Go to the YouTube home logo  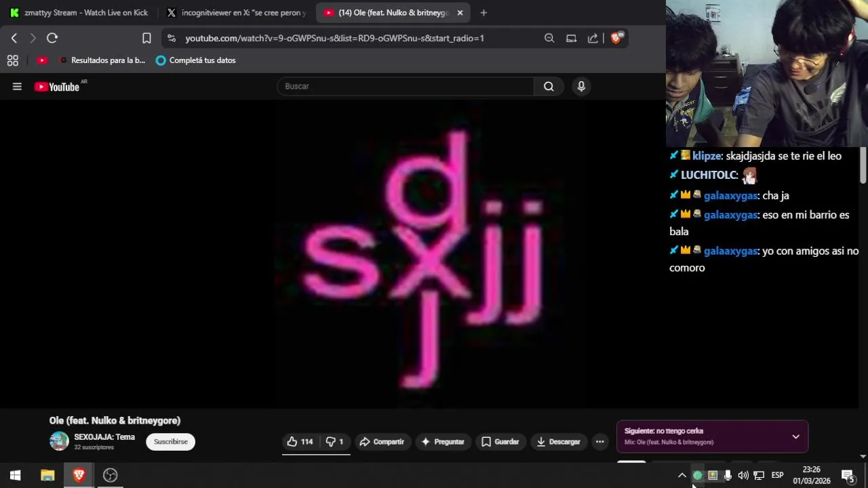click(57, 87)
